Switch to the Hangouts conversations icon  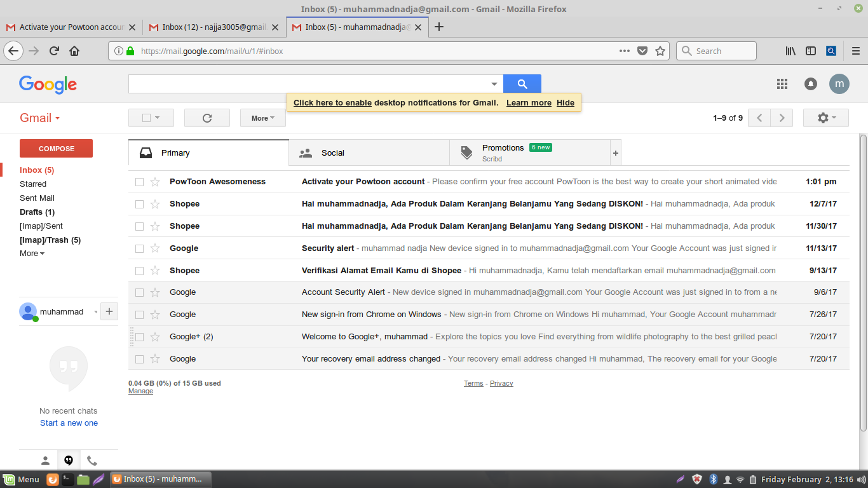[69, 461]
